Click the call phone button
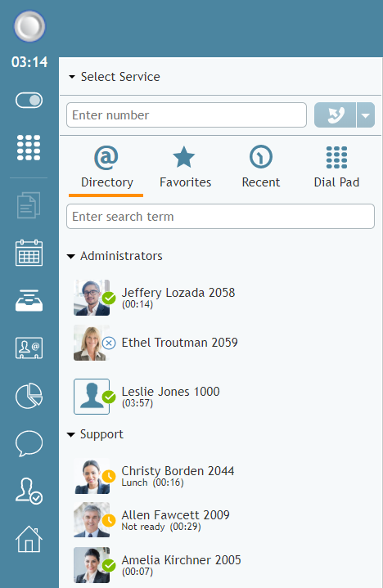 (335, 115)
